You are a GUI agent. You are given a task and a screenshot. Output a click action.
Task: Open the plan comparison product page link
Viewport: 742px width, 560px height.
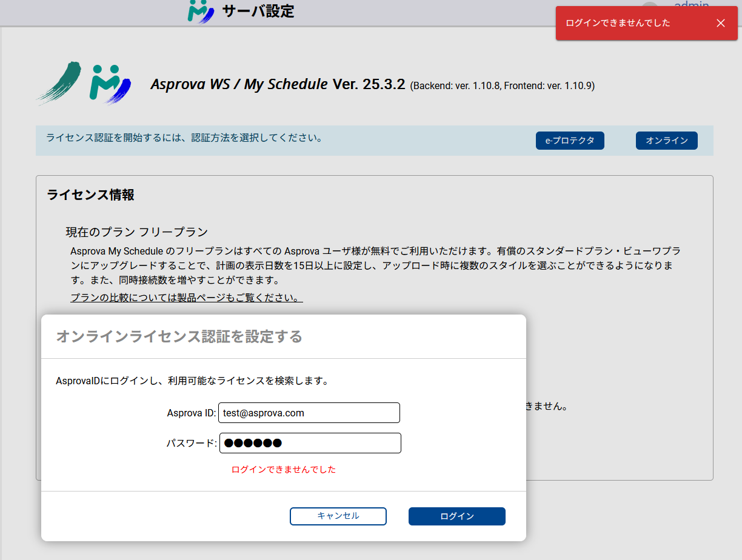point(187,298)
